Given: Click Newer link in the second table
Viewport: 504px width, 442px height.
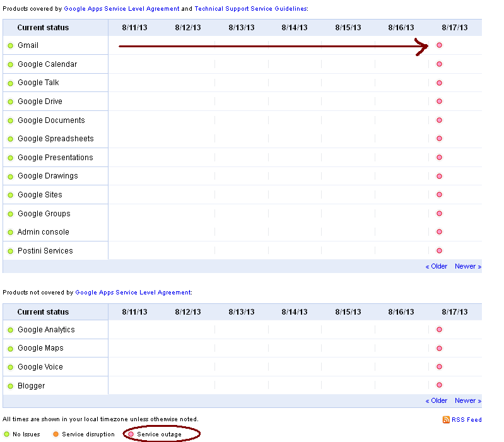Looking at the screenshot, I should [x=468, y=400].
